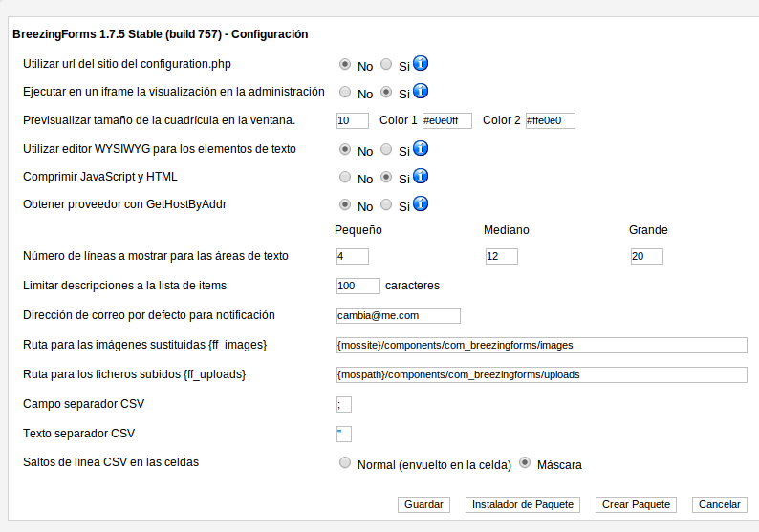Click the Campo separador CSV field
The width and height of the screenshot is (759, 532).
(x=344, y=404)
